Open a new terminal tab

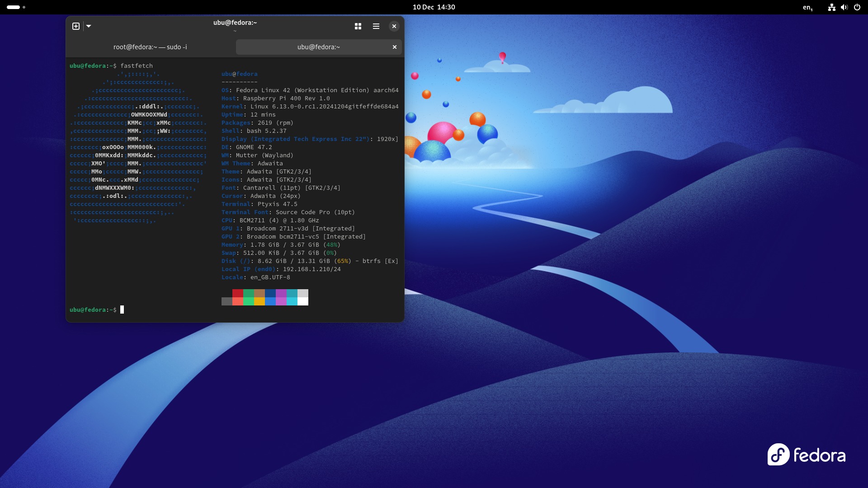click(x=76, y=26)
